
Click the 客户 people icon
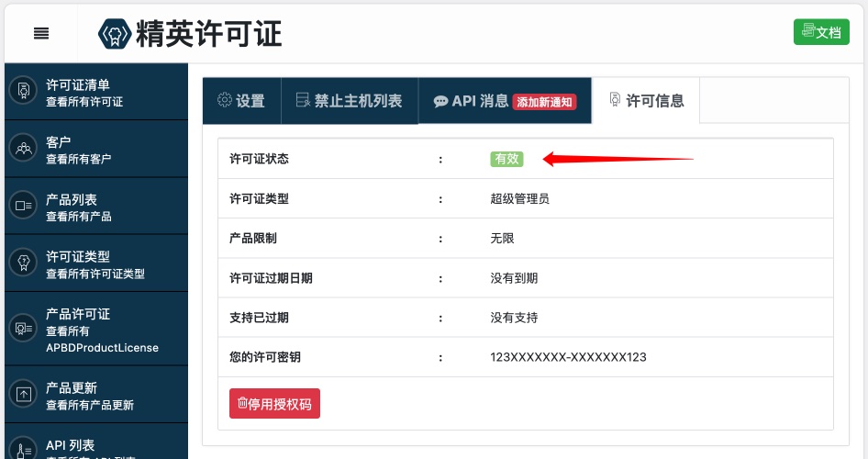tap(23, 148)
